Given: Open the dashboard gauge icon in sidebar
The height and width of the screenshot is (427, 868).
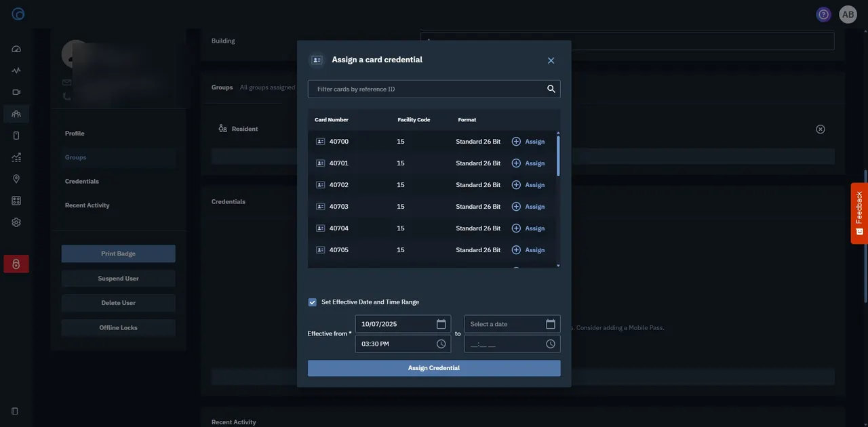Looking at the screenshot, I should point(16,49).
